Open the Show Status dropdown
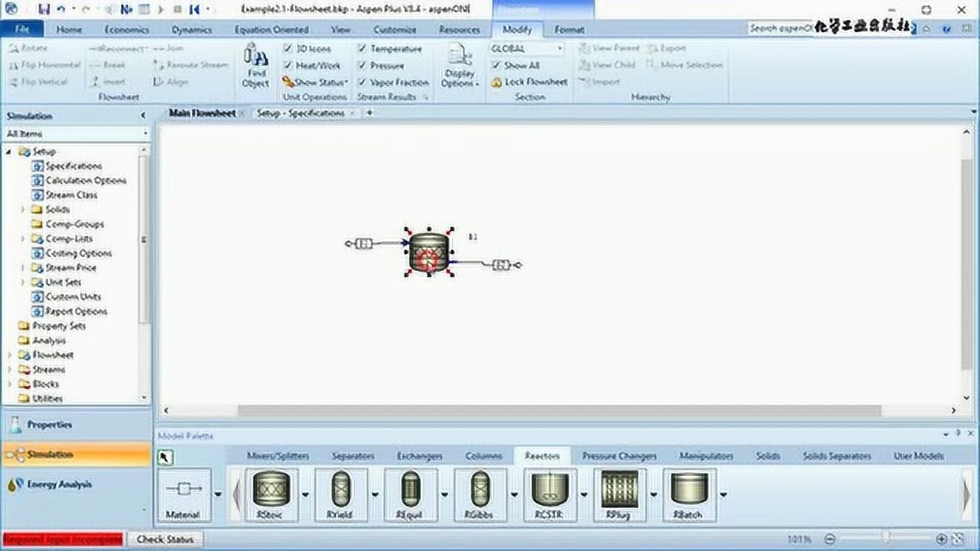980x551 pixels. pyautogui.click(x=315, y=82)
